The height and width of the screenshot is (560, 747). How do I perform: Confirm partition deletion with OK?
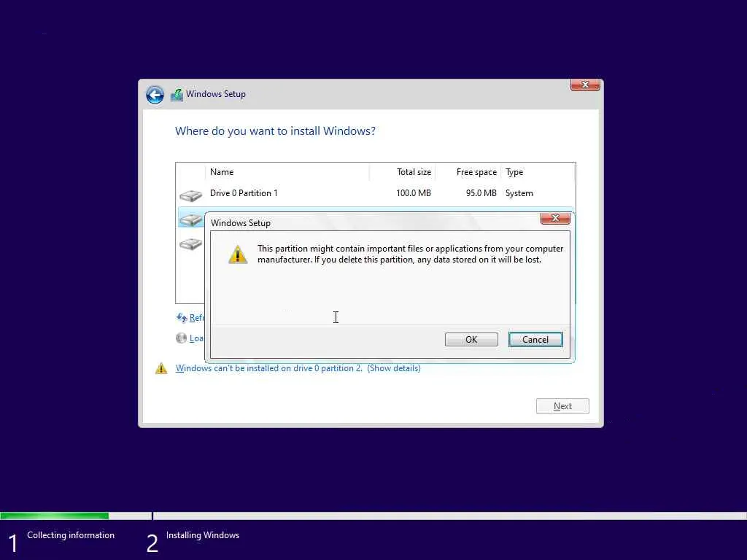point(471,340)
